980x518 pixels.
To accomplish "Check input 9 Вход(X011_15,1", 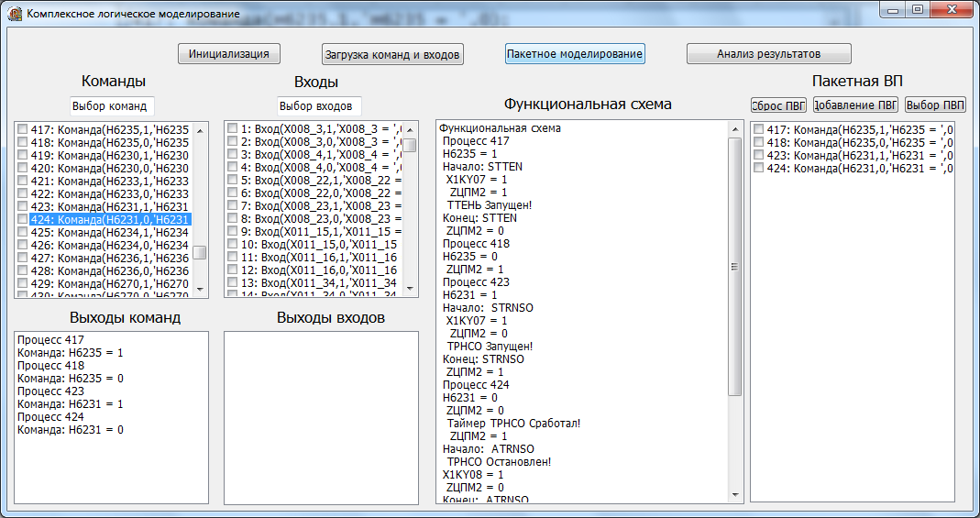I will point(233,230).
